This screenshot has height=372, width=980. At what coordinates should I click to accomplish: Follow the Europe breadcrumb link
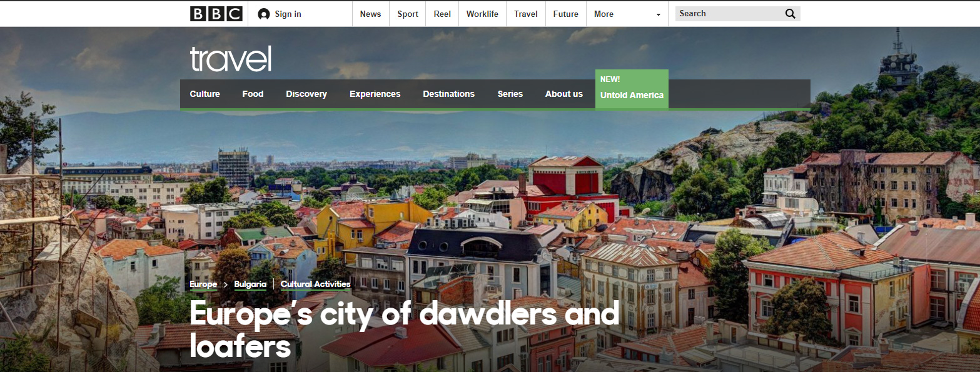[203, 284]
